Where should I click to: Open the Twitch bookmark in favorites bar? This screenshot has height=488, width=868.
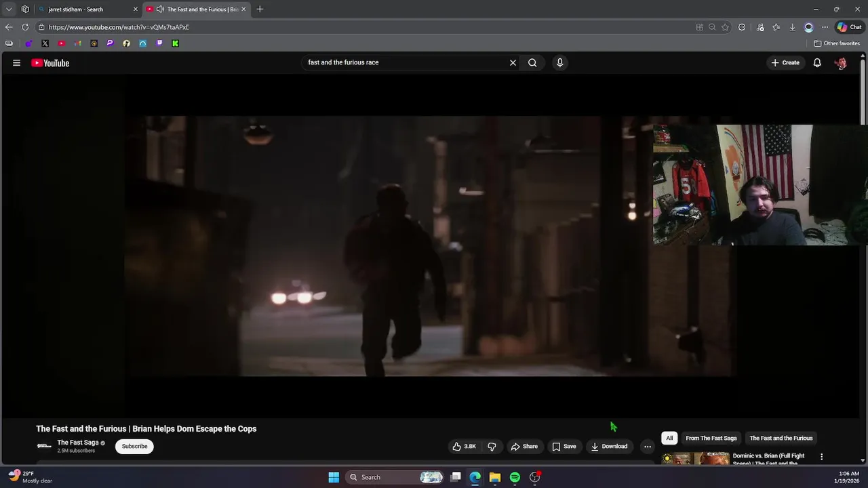(159, 43)
